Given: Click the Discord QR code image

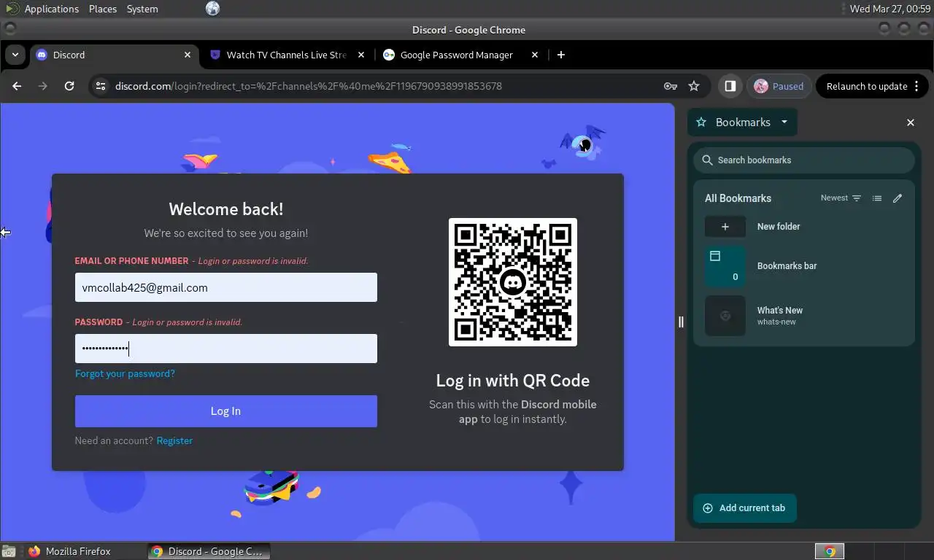Looking at the screenshot, I should coord(513,282).
